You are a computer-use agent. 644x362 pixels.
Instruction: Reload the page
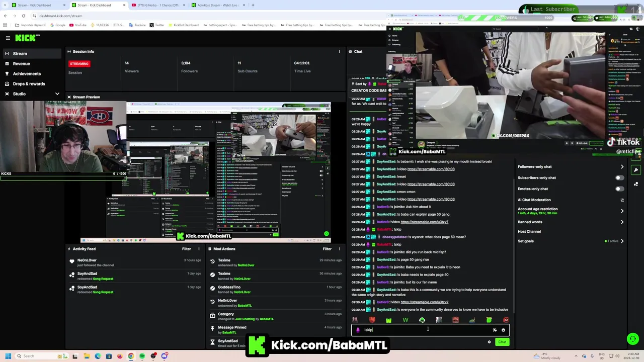[x=23, y=16]
